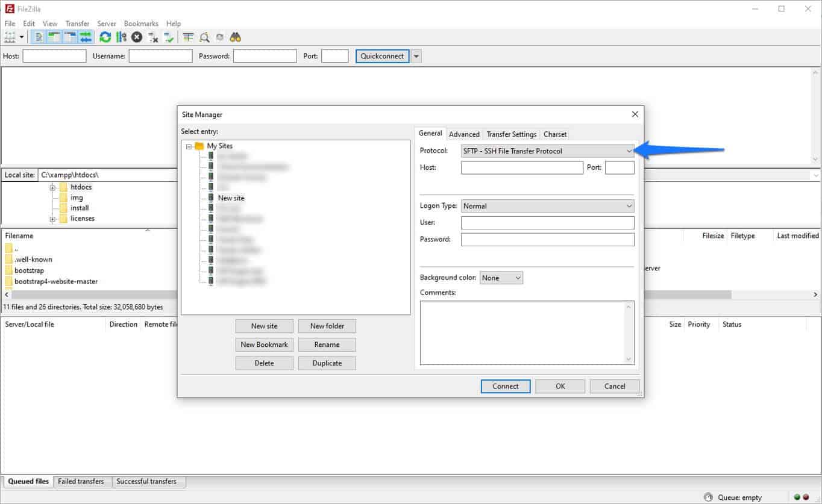
Task: Select the img folder in local tree
Action: (77, 198)
